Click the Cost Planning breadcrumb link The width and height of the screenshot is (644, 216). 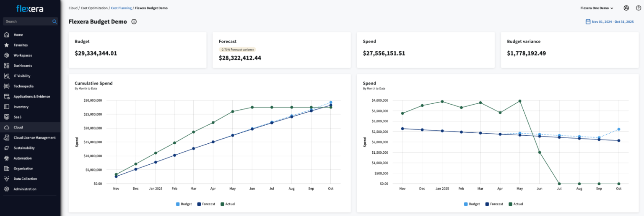tap(121, 8)
